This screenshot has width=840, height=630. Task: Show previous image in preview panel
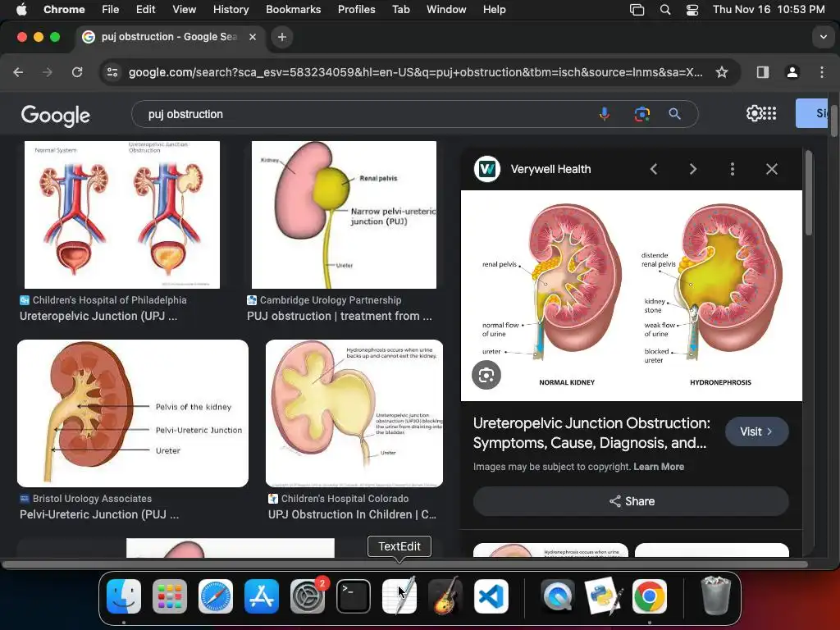pyautogui.click(x=654, y=169)
